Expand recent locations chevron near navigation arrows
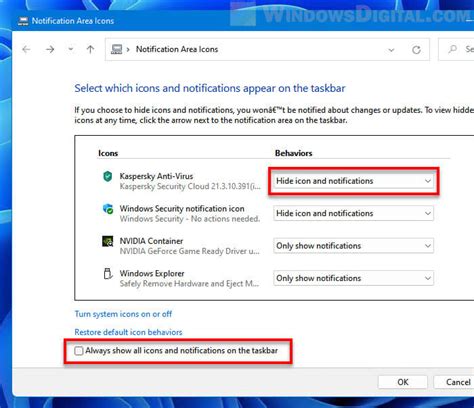The height and width of the screenshot is (408, 474). click(x=71, y=49)
